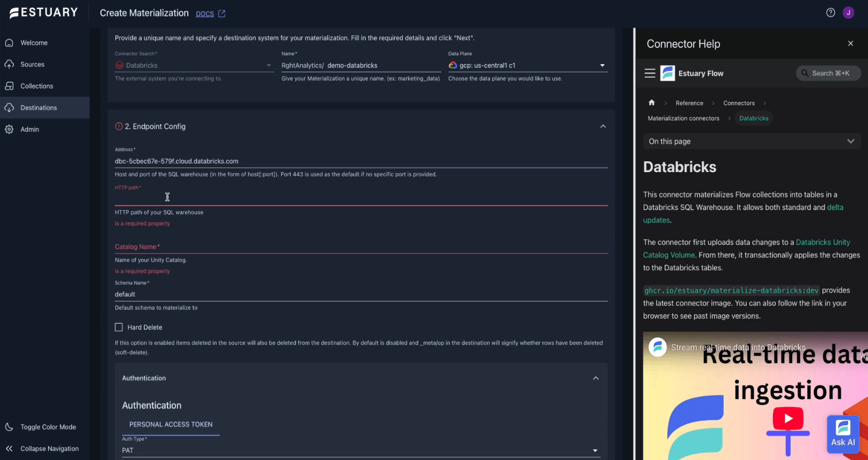Screen dimensions: 868x460
Task: Collapse the Authentication section chevron
Action: 595,378
